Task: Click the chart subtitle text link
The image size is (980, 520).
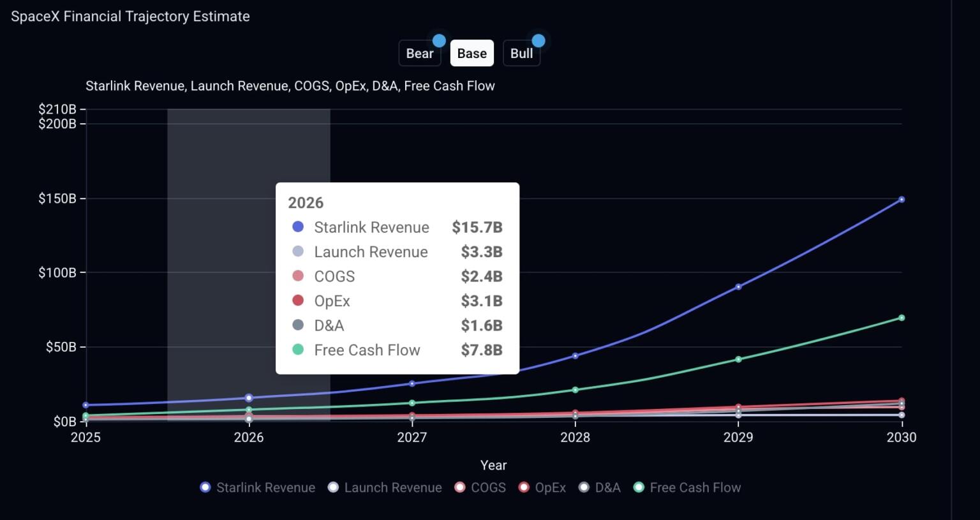Action: (290, 85)
